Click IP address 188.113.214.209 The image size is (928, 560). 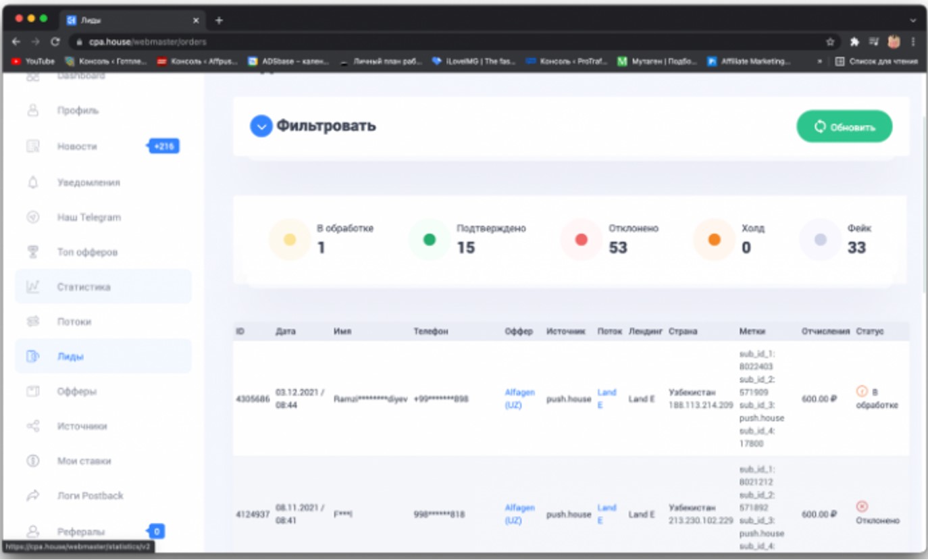pos(701,405)
